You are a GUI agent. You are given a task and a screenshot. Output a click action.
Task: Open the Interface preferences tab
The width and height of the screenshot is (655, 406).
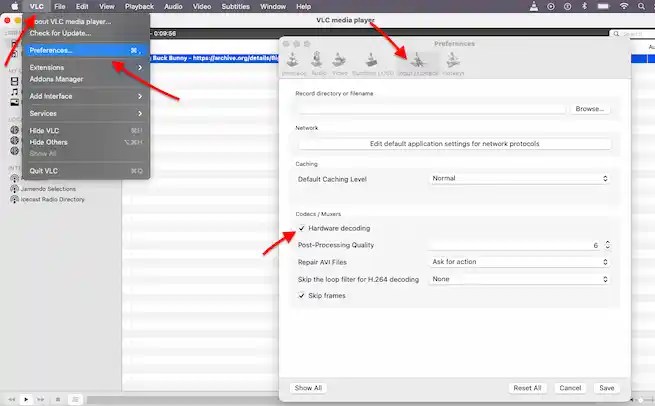(x=294, y=64)
